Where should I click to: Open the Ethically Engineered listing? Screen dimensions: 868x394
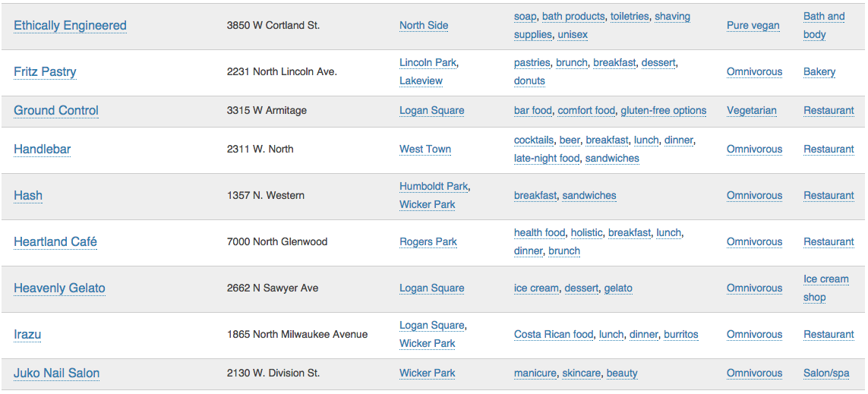[x=71, y=26]
